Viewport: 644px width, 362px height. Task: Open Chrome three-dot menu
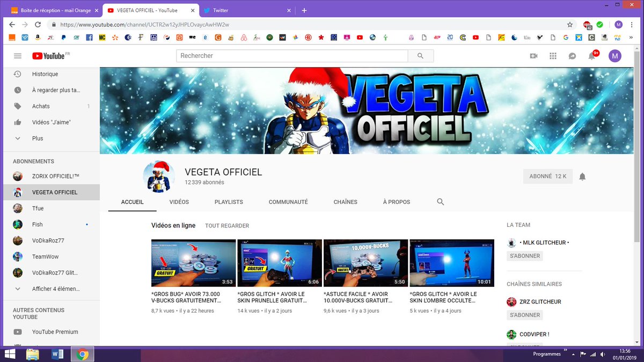pyautogui.click(x=632, y=25)
